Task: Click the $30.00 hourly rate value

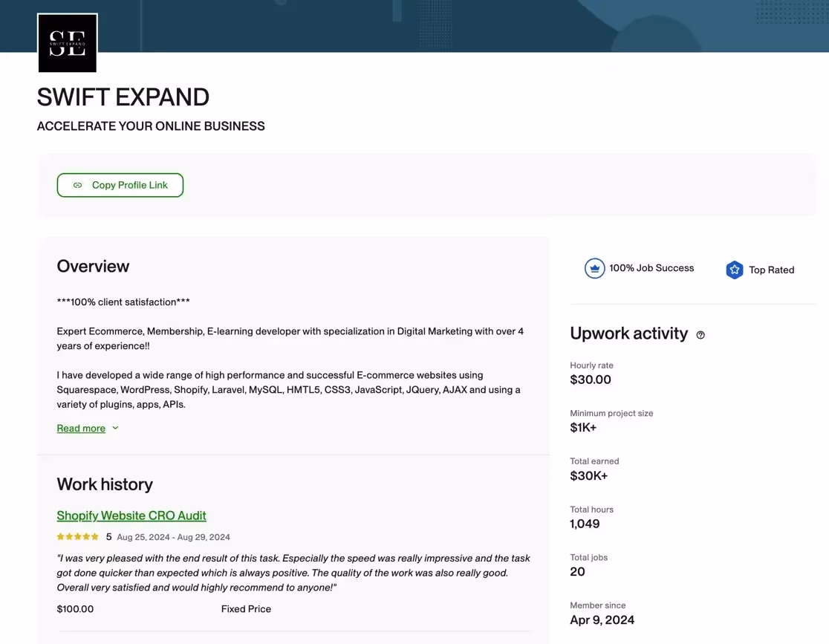Action: click(591, 380)
